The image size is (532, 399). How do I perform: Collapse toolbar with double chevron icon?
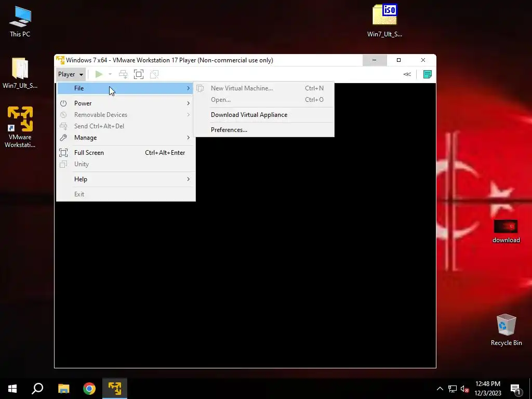coord(407,74)
